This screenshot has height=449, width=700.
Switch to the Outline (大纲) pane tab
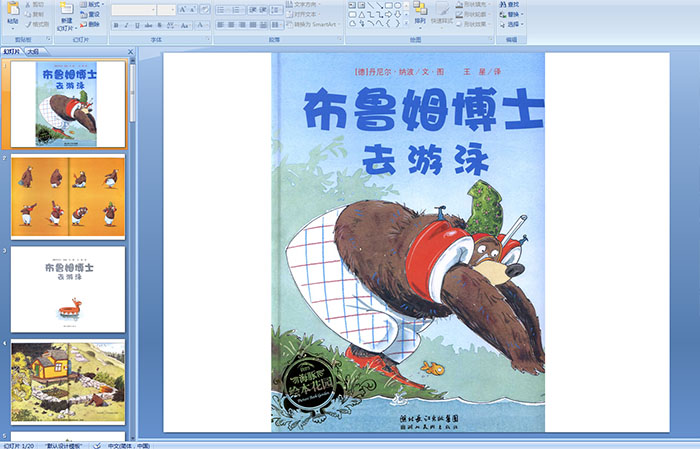pyautogui.click(x=33, y=51)
